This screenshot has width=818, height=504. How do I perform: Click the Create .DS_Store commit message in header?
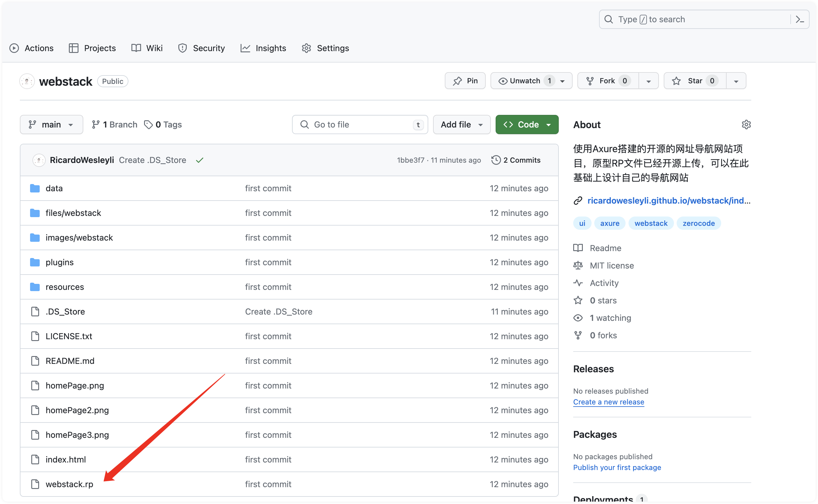153,160
